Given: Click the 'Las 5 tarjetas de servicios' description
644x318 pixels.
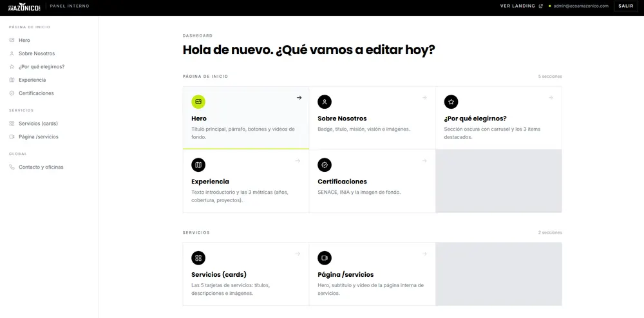Looking at the screenshot, I should click(231, 289).
